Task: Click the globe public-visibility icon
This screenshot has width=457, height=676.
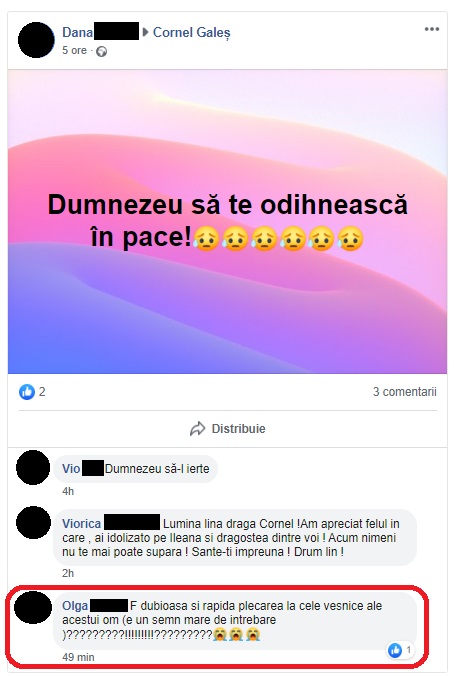Action: pyautogui.click(x=101, y=52)
